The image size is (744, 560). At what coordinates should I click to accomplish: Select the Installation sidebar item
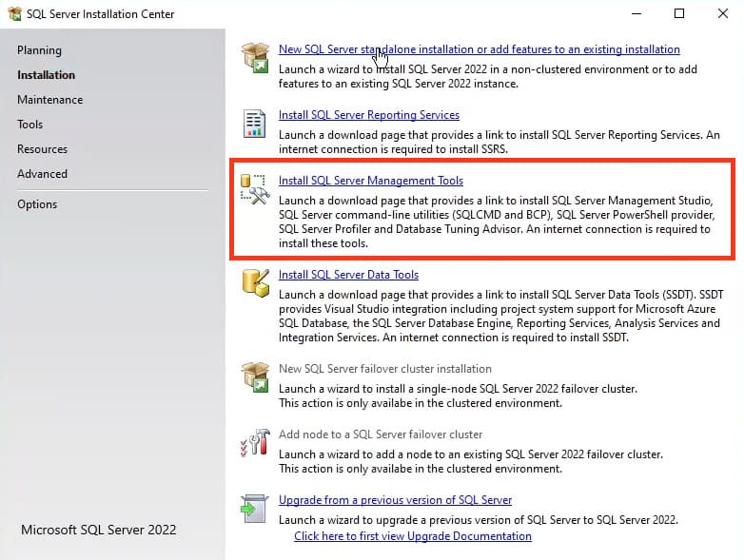(46, 75)
